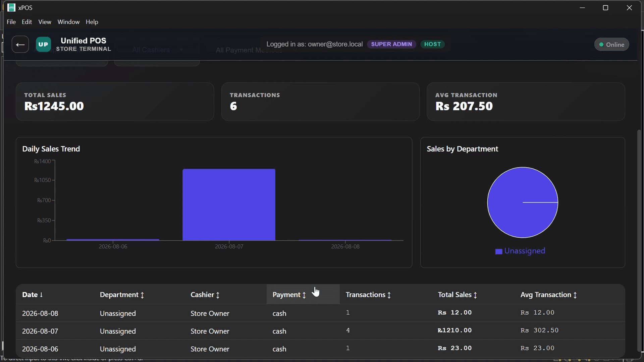Sort table by Total Sales column
Screen dimensions: 644x362
(458, 295)
